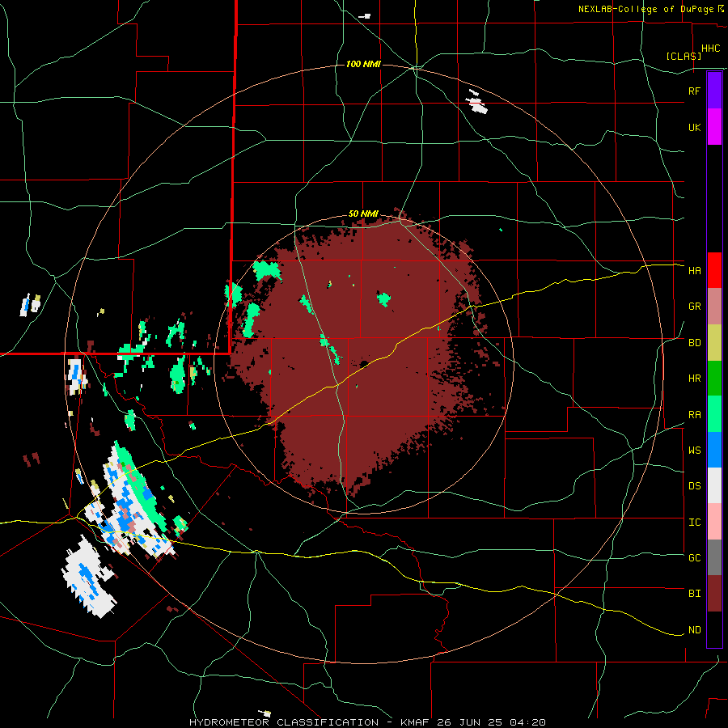The width and height of the screenshot is (728, 728).
Task: Click the [CLAS] units label
Action: tap(684, 56)
